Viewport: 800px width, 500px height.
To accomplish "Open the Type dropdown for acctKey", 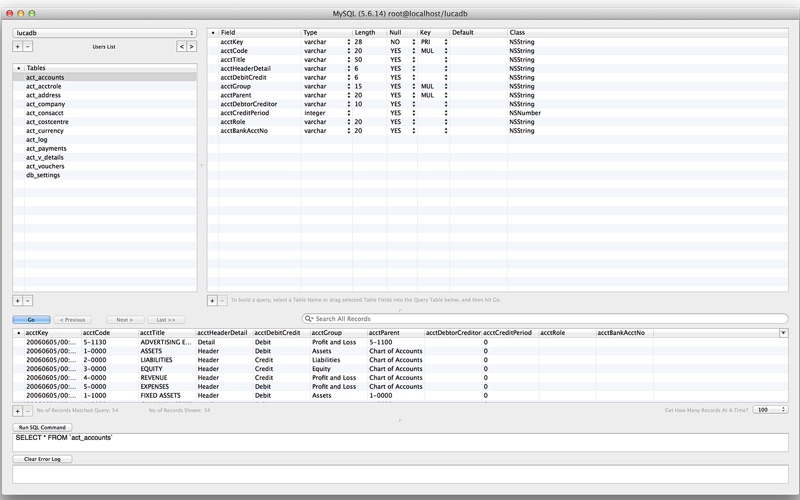I will (348, 42).
